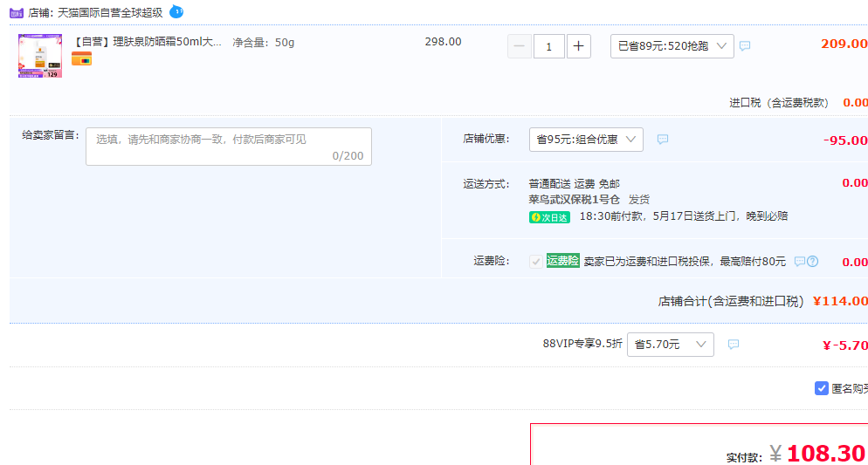The height and width of the screenshot is (465, 868).
Task: Click the store total ¥114.00
Action: [x=840, y=301]
